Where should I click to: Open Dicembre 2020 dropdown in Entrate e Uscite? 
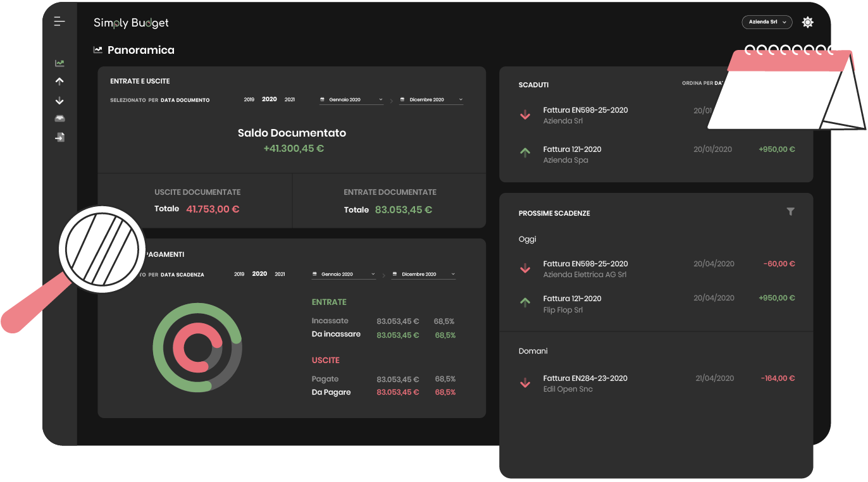431,100
